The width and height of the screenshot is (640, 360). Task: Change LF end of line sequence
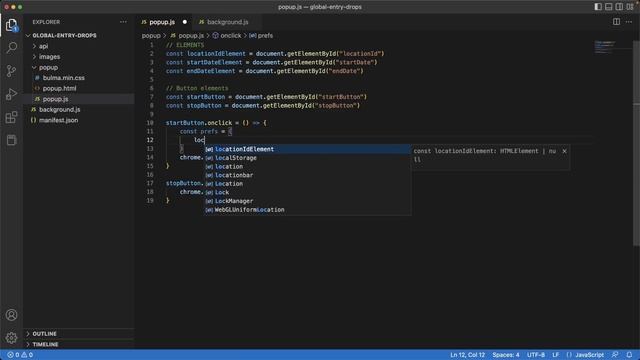tap(556, 355)
